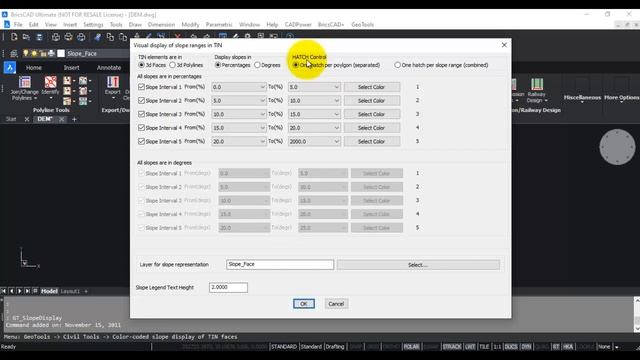640x360 pixels.
Task: Close the DEM* document tab
Action: click(x=62, y=119)
